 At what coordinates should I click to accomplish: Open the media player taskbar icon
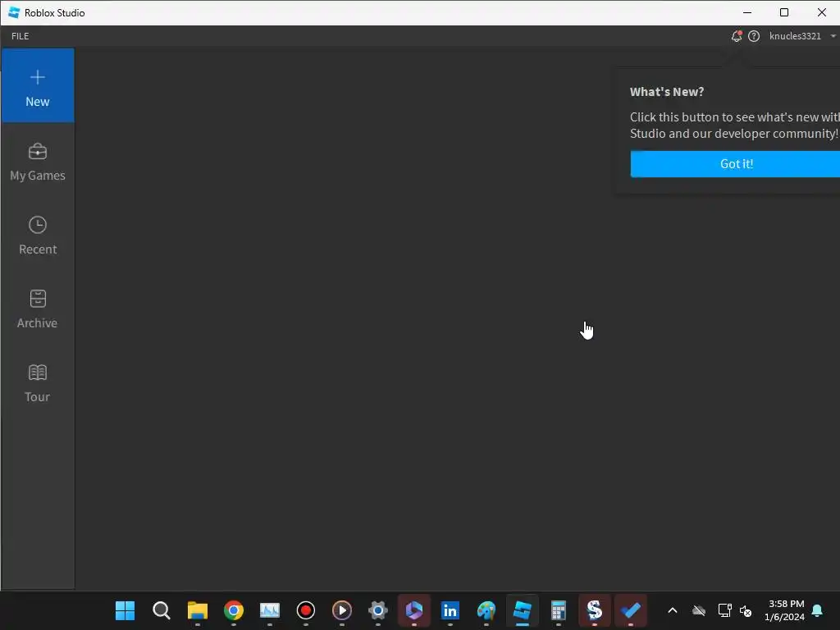coord(342,610)
